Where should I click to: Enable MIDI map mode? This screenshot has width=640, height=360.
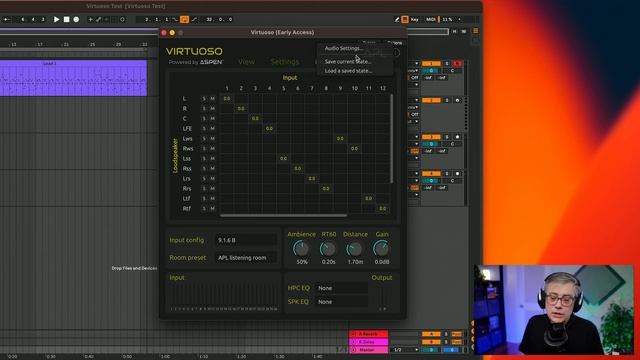click(431, 19)
